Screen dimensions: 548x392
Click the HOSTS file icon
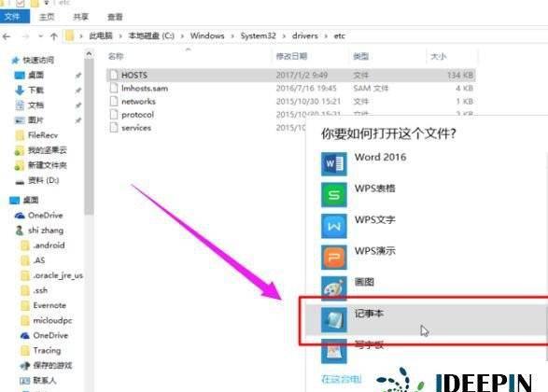coord(114,75)
